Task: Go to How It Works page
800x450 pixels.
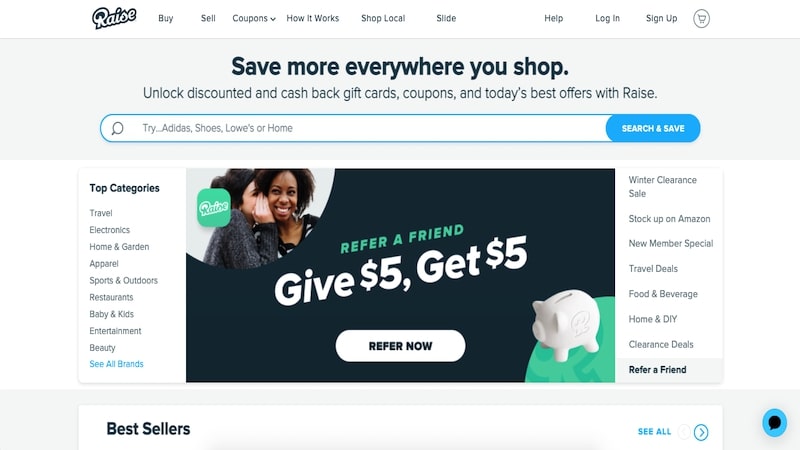Action: [x=313, y=18]
